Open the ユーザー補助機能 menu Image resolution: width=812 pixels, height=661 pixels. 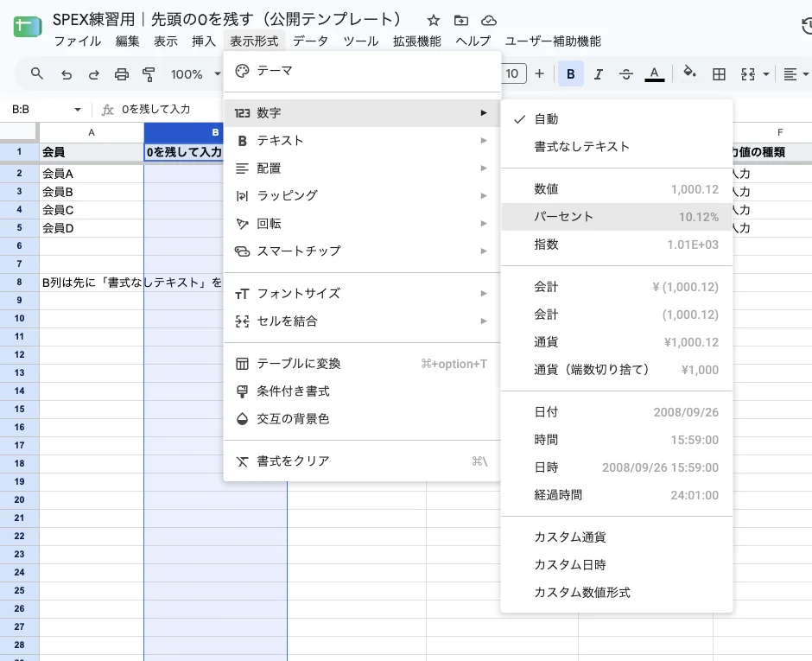[553, 41]
